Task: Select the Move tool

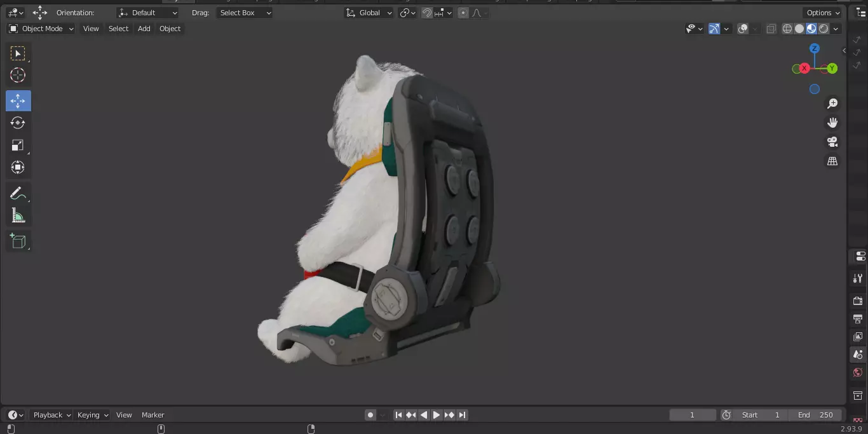Action: (x=18, y=101)
